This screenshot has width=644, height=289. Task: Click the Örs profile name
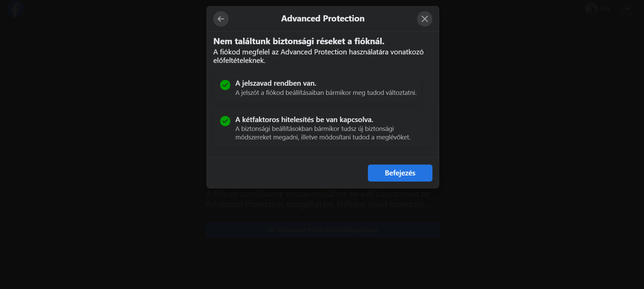coord(605,9)
